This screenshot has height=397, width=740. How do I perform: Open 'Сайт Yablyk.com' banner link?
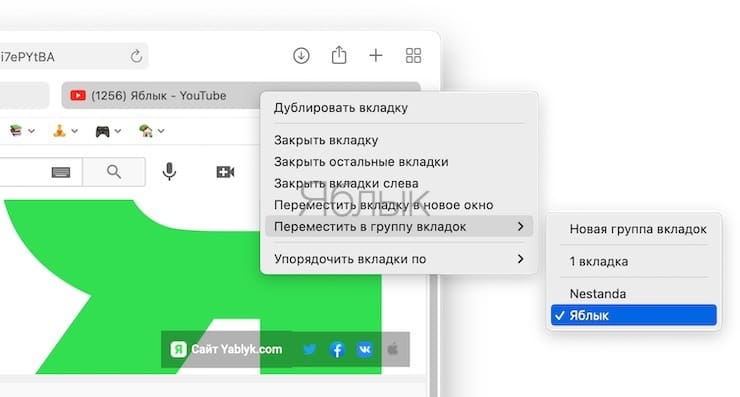227,349
